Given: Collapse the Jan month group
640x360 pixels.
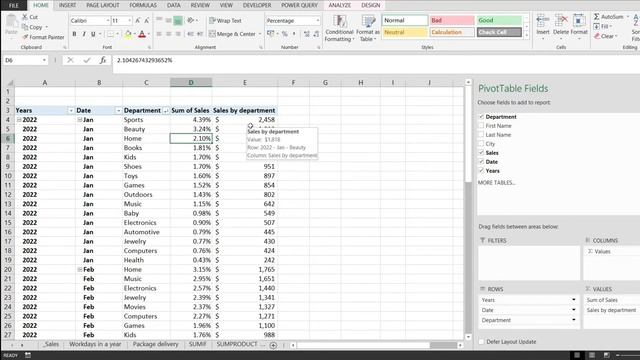Looking at the screenshot, I should click(80, 120).
